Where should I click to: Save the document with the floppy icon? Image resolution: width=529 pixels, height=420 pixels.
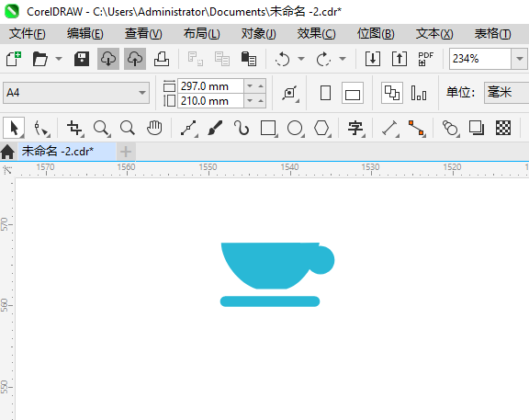click(82, 59)
